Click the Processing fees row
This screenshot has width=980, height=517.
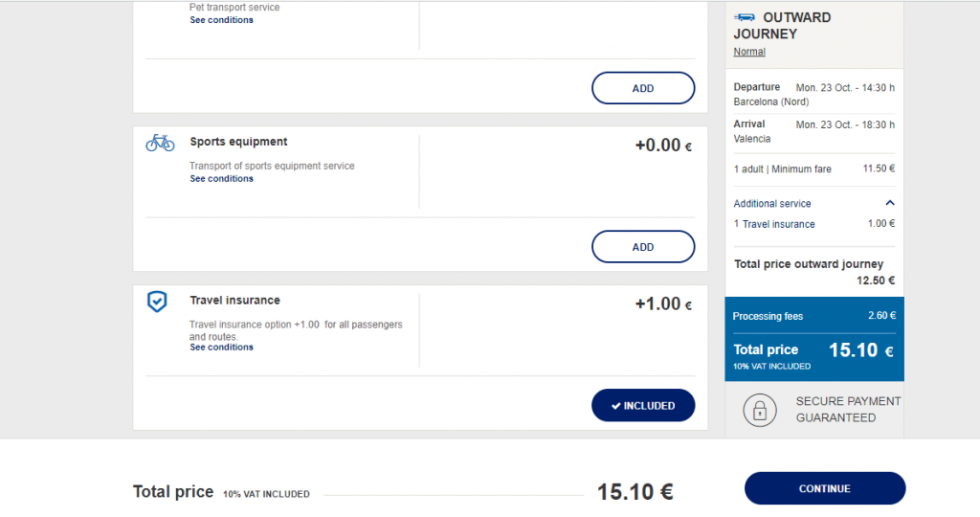pyautogui.click(x=813, y=316)
